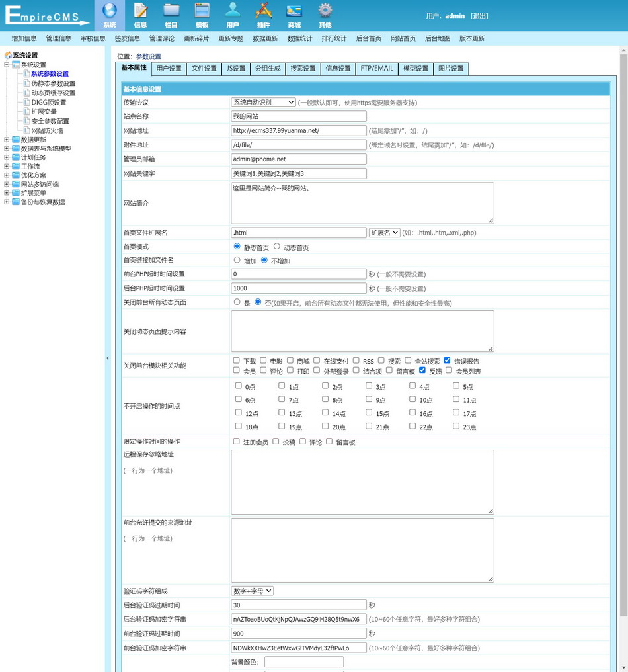The width and height of the screenshot is (628, 672).
Task: Collapse the 系统设置 tree node
Action: (x=7, y=65)
